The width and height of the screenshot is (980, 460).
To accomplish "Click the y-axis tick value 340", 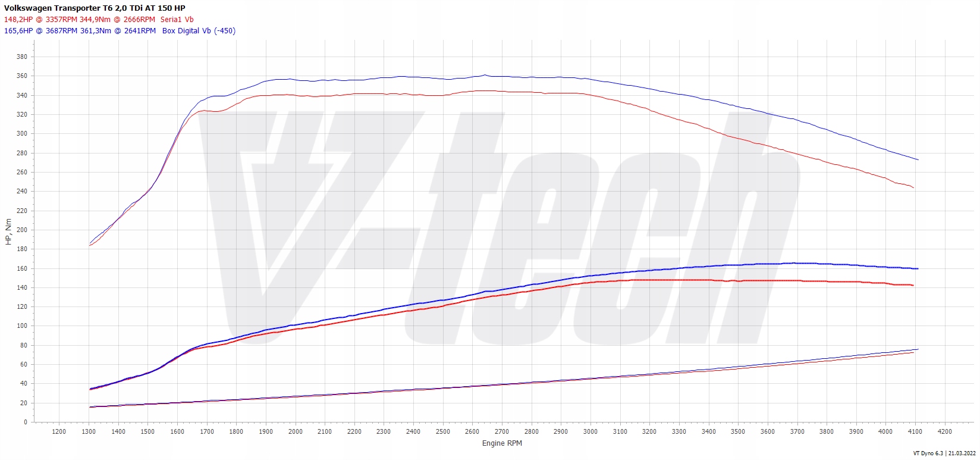I will (x=22, y=95).
